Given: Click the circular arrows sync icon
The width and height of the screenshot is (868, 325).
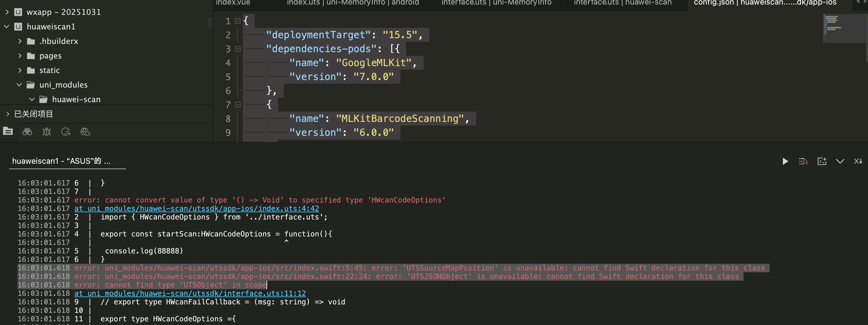Looking at the screenshot, I should 66,132.
